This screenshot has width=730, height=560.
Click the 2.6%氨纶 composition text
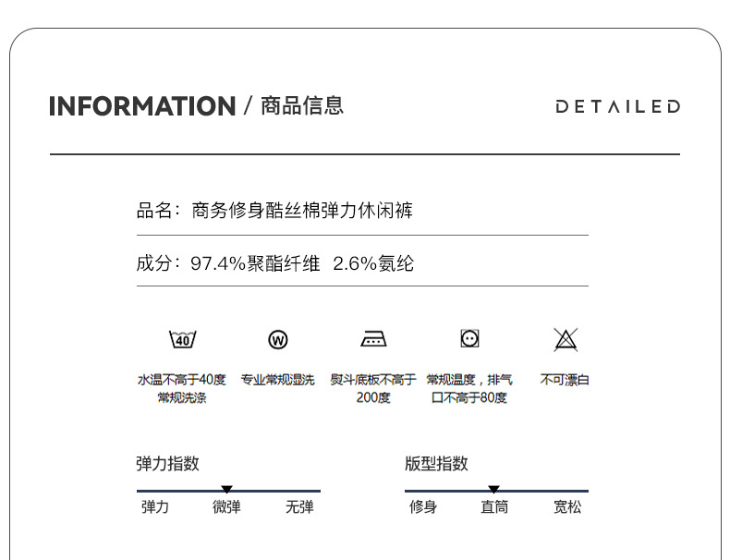pos(373,263)
